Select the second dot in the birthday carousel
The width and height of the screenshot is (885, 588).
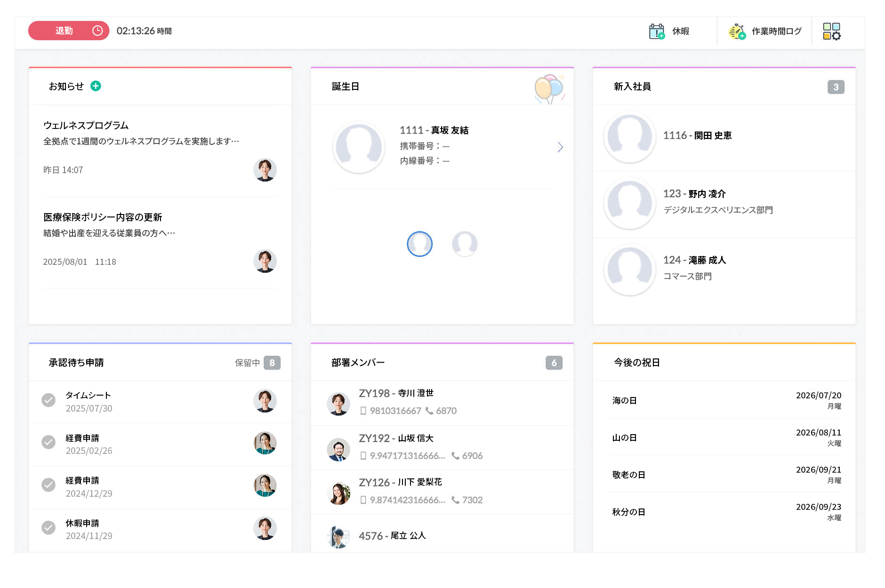(465, 244)
